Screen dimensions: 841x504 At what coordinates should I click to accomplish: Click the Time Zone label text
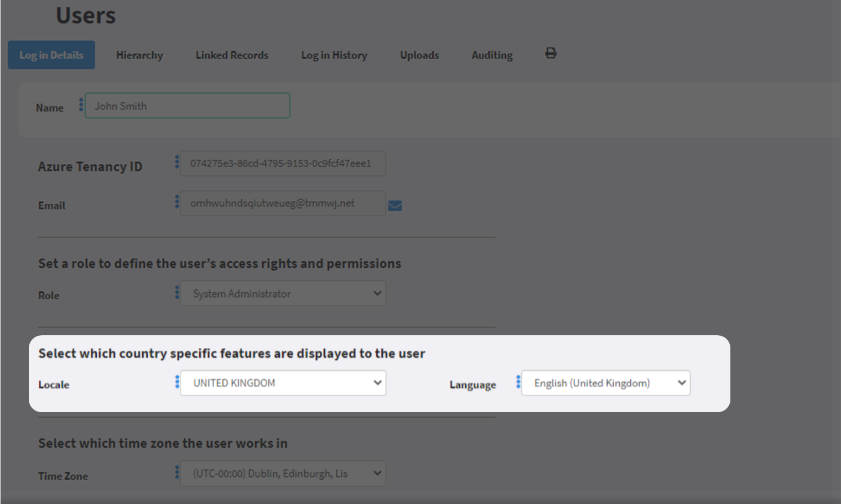coord(63,476)
